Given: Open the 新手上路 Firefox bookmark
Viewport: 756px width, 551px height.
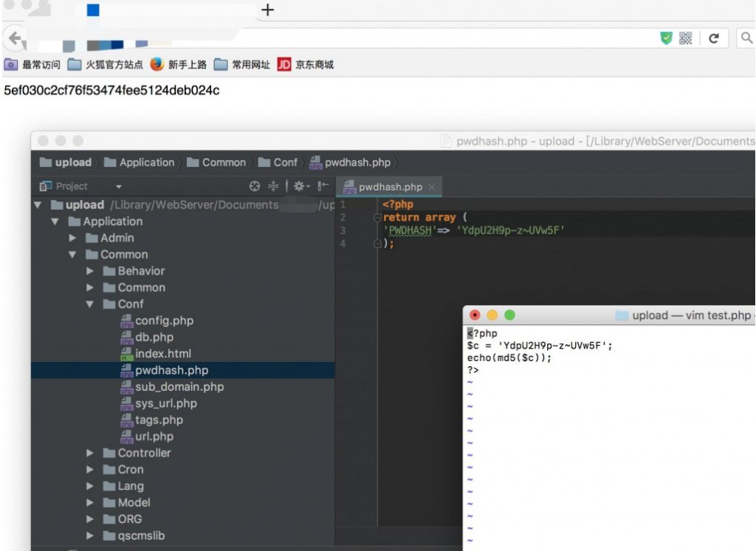Looking at the screenshot, I should 179,64.
